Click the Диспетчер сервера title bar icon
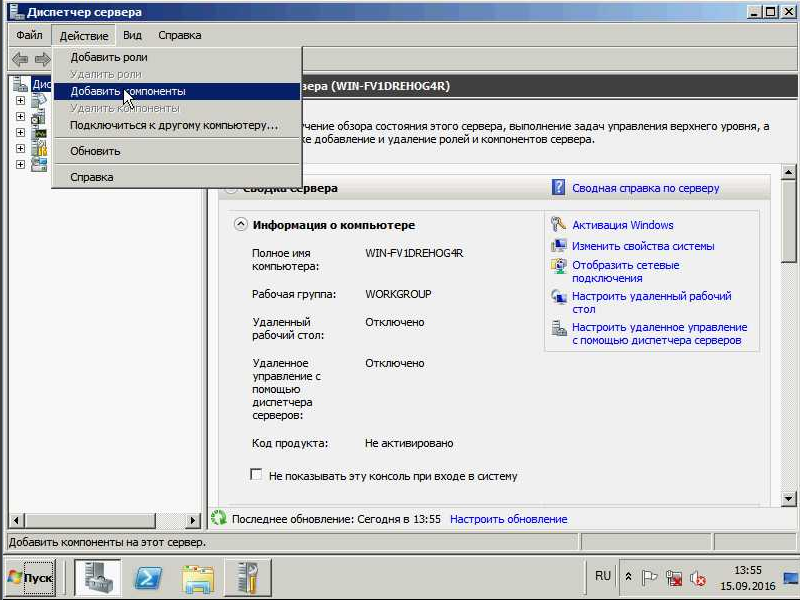800x600 pixels. click(16, 12)
